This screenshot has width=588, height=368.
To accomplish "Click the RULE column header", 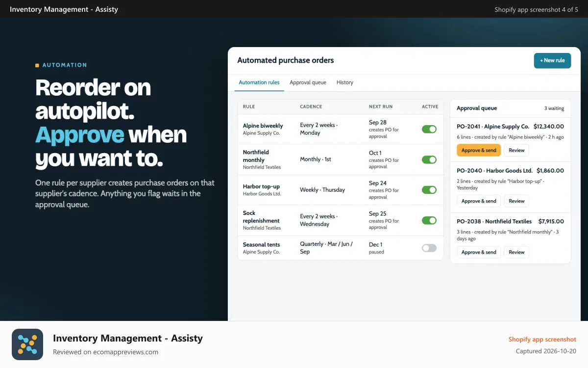I will (249, 106).
